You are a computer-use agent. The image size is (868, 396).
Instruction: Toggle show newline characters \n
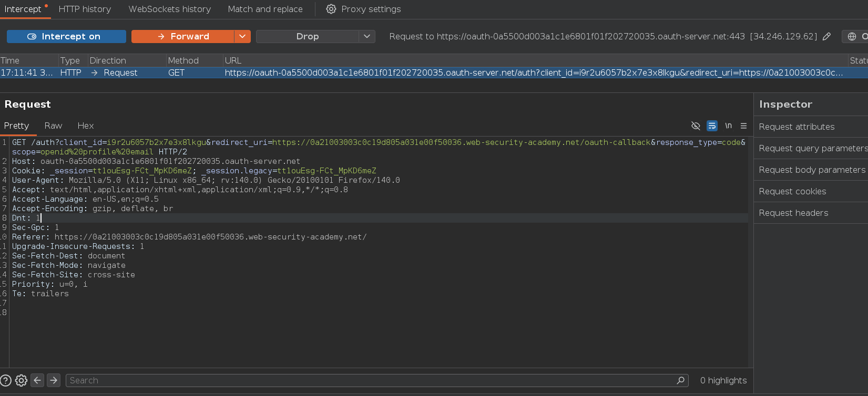tap(728, 126)
